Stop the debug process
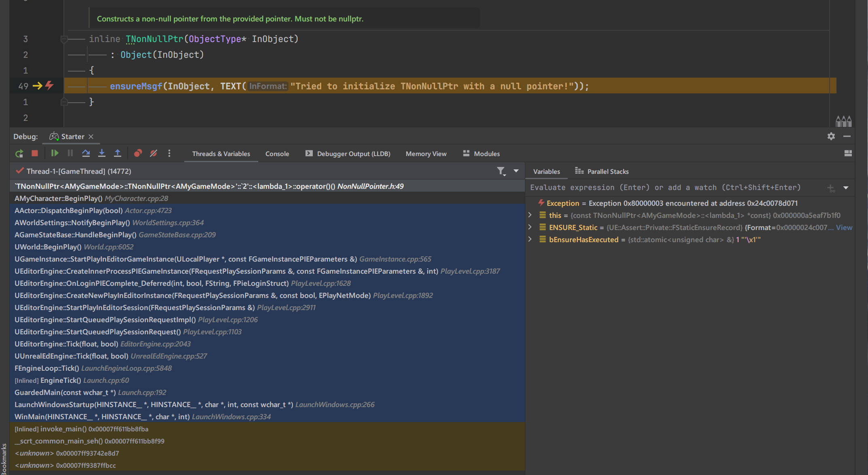Screen dimensions: 868x475 pyautogui.click(x=35, y=154)
